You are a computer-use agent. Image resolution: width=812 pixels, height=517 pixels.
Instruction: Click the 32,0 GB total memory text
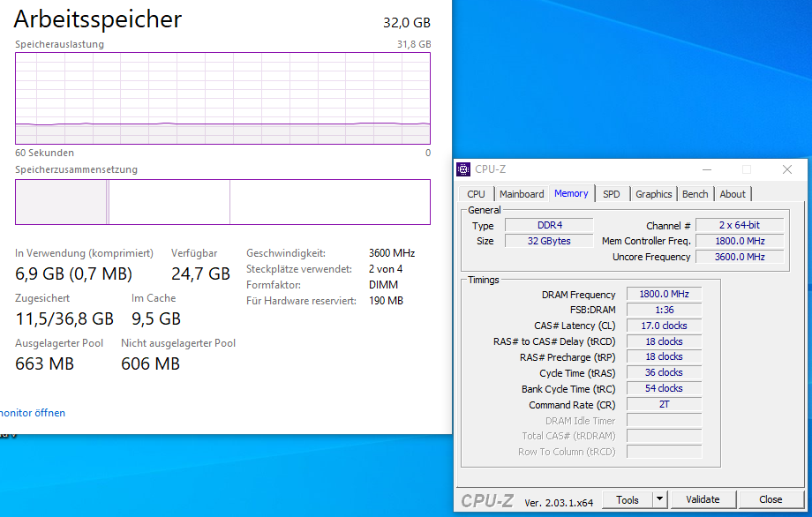click(407, 23)
